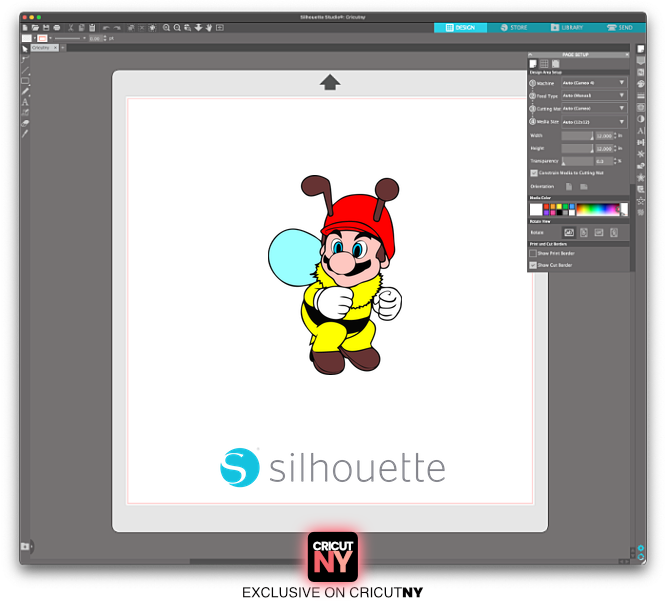Paste using the clipboard icon
This screenshot has width=665, height=604.
pyautogui.click(x=92, y=28)
